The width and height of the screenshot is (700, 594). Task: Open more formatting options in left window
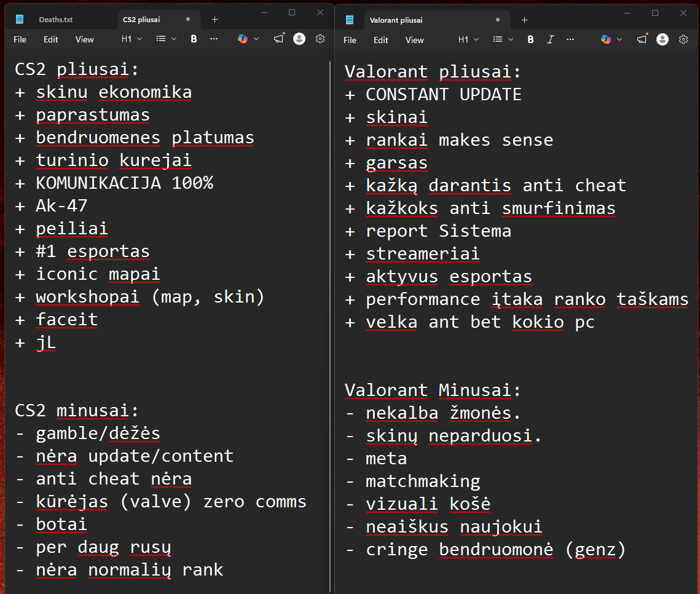click(x=214, y=39)
